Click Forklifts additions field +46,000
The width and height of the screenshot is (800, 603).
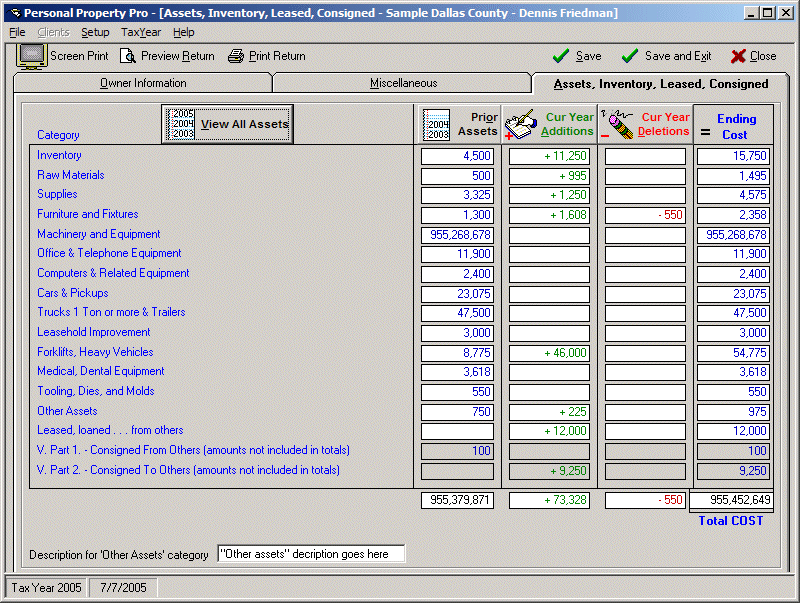pyautogui.click(x=549, y=353)
